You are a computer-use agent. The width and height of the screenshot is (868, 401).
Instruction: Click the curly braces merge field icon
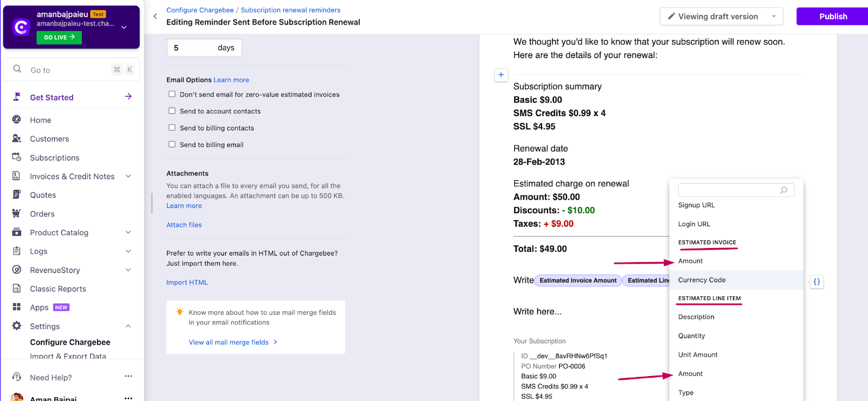[x=816, y=282]
